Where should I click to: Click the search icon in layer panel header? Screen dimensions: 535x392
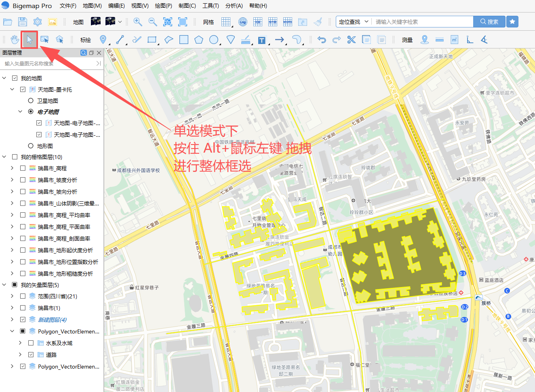click(84, 52)
